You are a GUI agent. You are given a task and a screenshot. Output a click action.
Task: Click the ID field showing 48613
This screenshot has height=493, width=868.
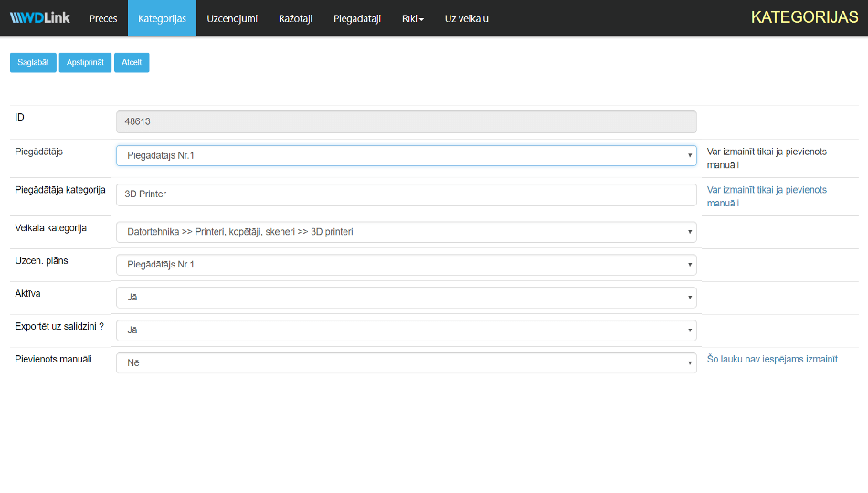406,122
